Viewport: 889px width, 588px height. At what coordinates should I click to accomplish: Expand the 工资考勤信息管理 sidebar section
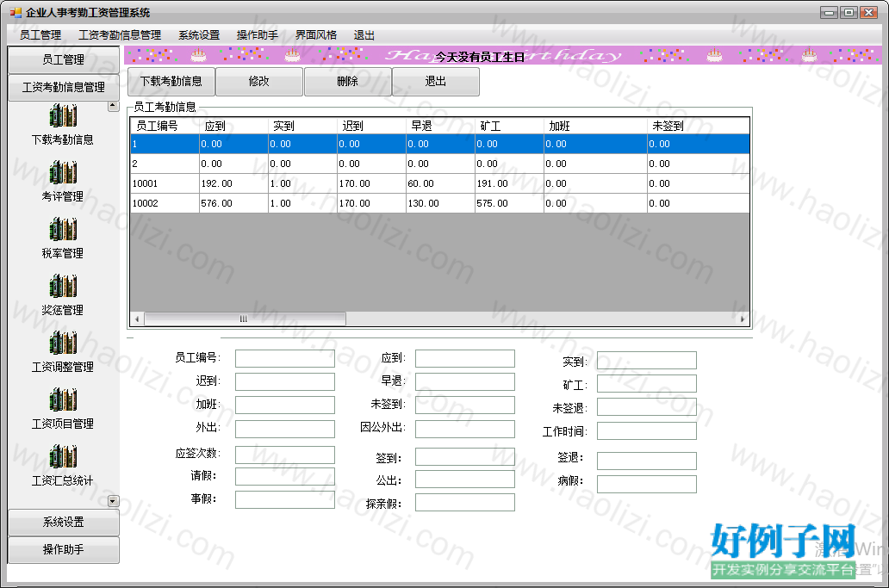coord(64,87)
